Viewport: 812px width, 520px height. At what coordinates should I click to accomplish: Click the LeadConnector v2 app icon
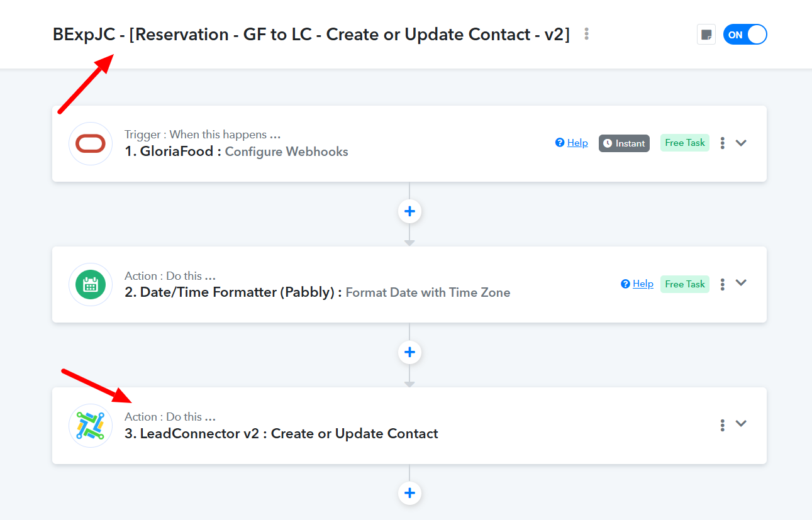[x=91, y=426]
